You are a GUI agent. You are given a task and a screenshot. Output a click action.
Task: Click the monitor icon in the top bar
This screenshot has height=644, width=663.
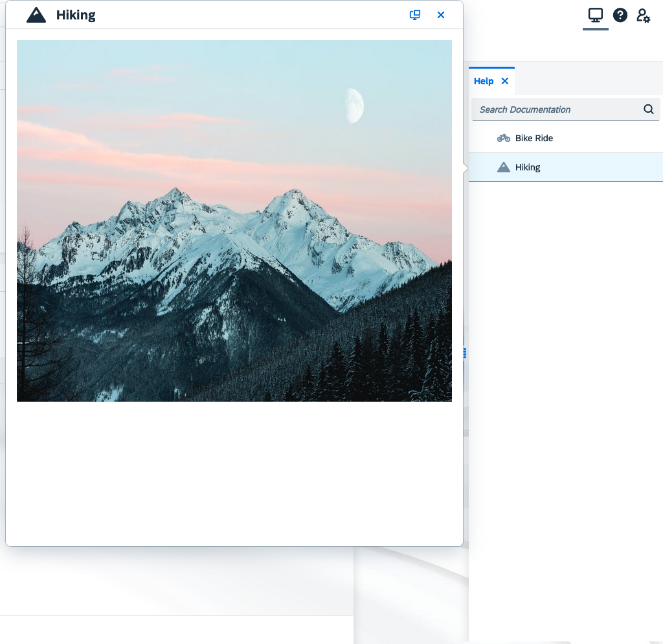595,16
